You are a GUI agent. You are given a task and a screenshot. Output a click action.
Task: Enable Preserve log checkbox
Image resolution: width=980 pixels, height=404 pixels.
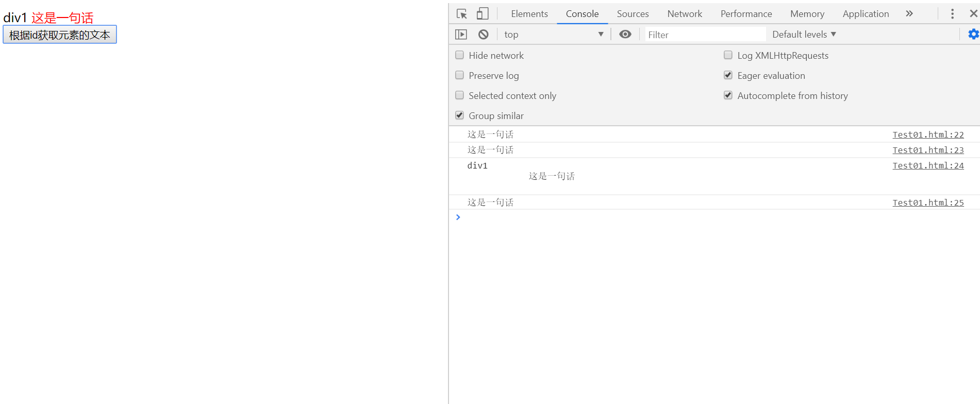459,75
